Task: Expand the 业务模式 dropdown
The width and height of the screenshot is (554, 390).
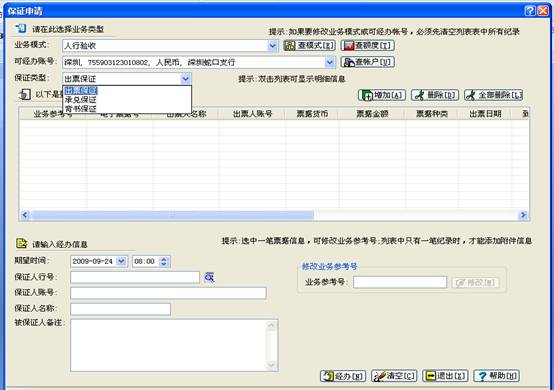Action: [272, 46]
